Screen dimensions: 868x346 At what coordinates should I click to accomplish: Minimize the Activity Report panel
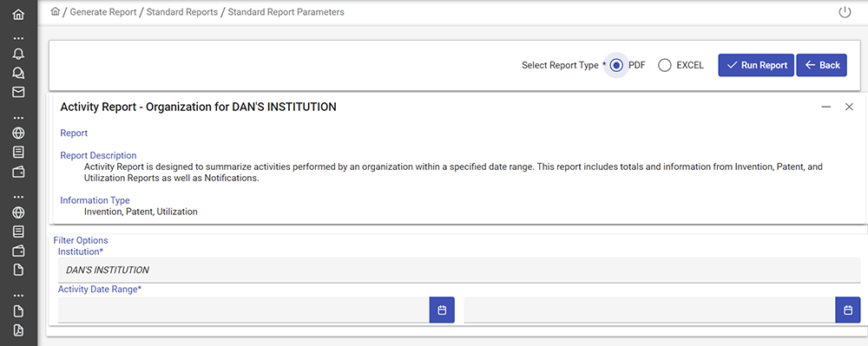coord(826,108)
